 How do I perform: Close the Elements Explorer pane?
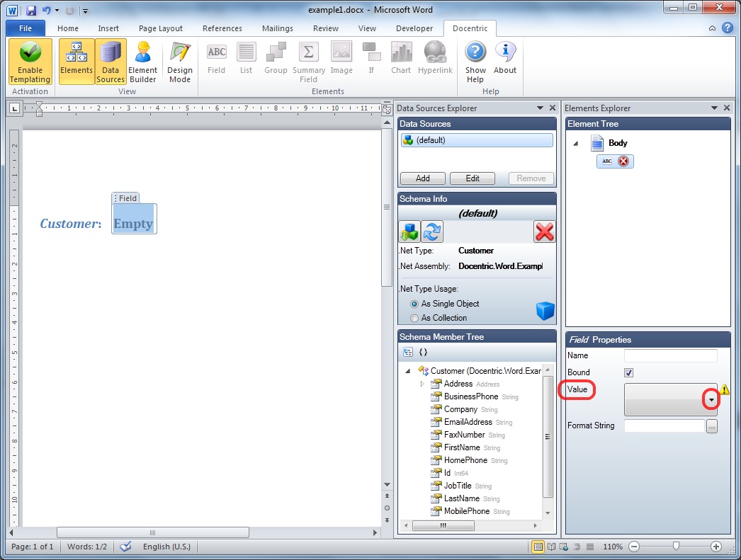coord(727,108)
